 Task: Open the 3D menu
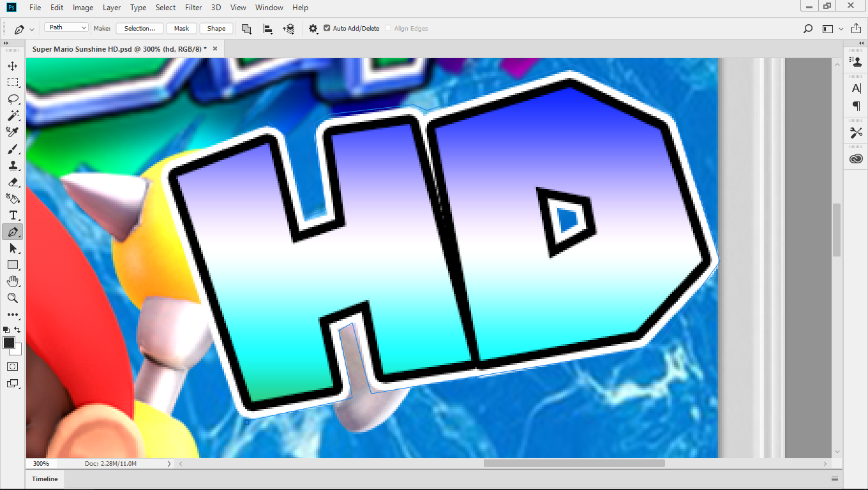point(216,8)
